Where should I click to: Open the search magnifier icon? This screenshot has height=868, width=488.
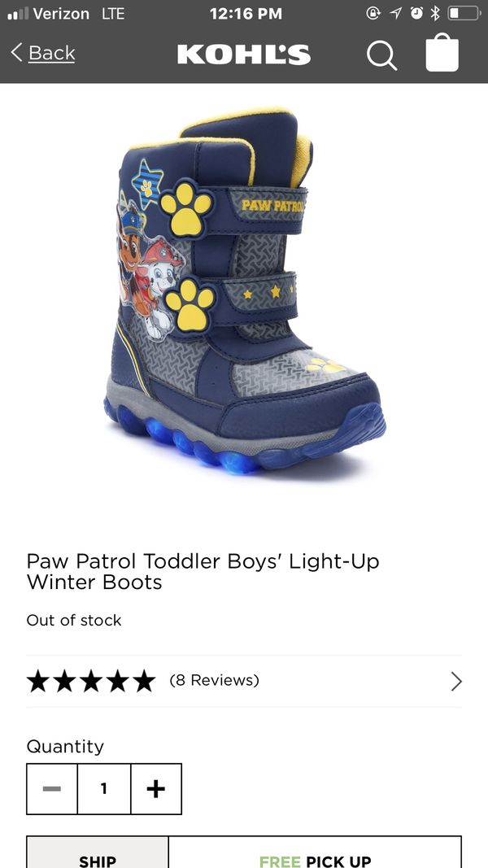coord(381,55)
